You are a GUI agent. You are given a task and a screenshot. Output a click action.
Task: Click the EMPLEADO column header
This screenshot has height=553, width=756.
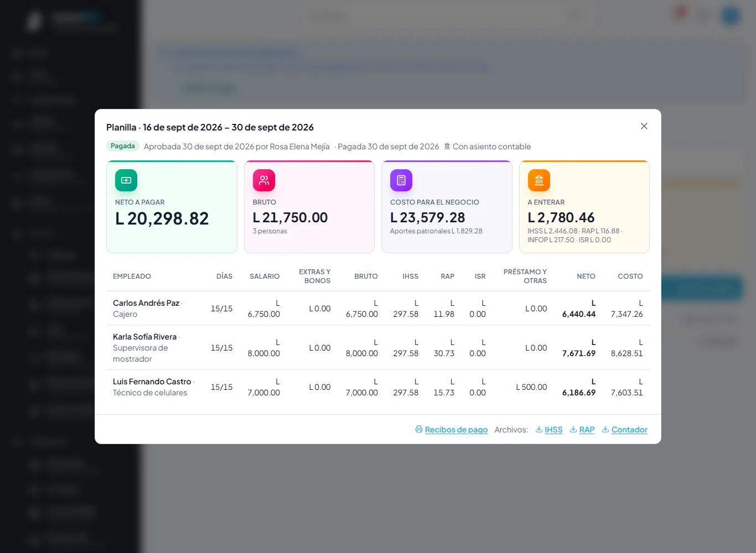pyautogui.click(x=132, y=276)
